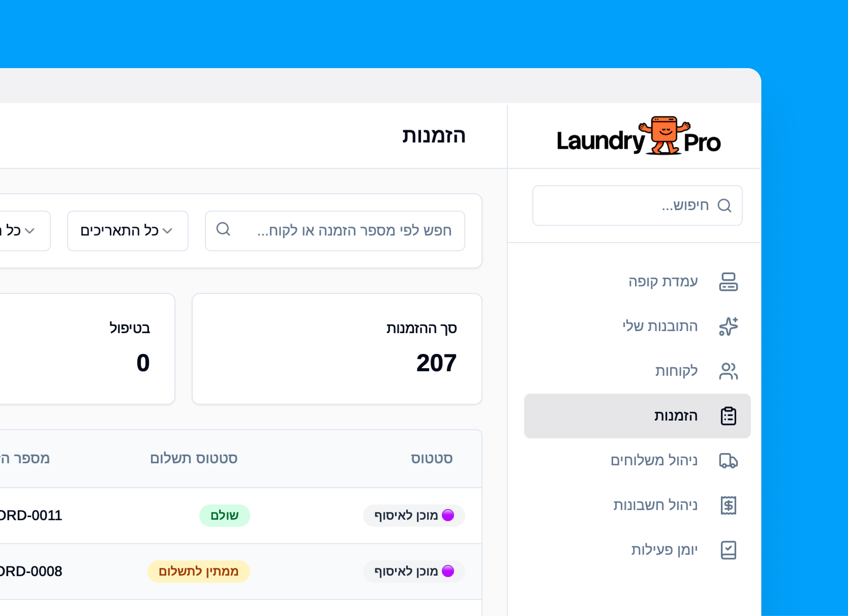848x616 pixels.
Task: Select the cash register icon next to עמדת קופה
Action: pos(728,281)
